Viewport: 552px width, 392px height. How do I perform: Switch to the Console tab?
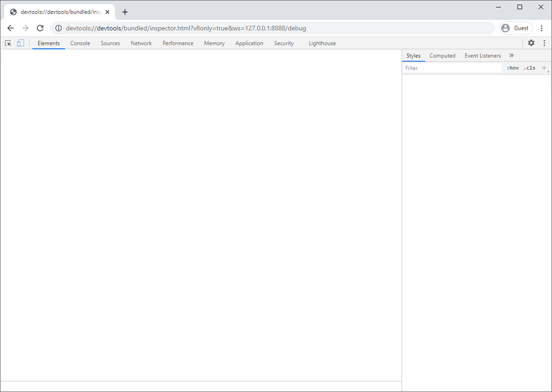pyautogui.click(x=80, y=43)
